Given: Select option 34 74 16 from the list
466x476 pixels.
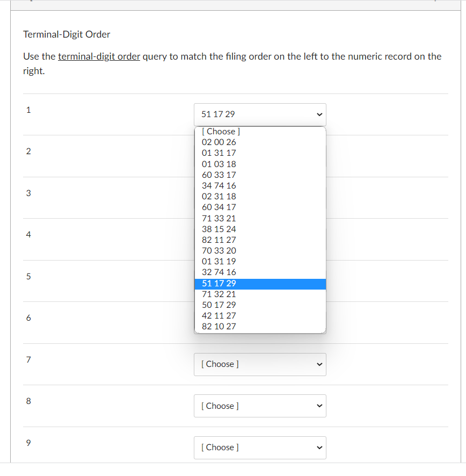Looking at the screenshot, I should coord(219,185).
